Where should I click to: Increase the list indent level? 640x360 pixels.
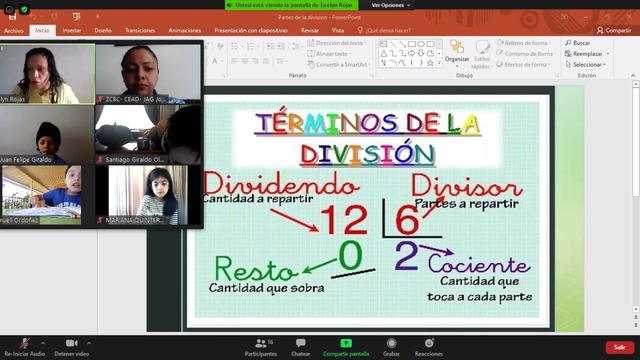(x=281, y=47)
